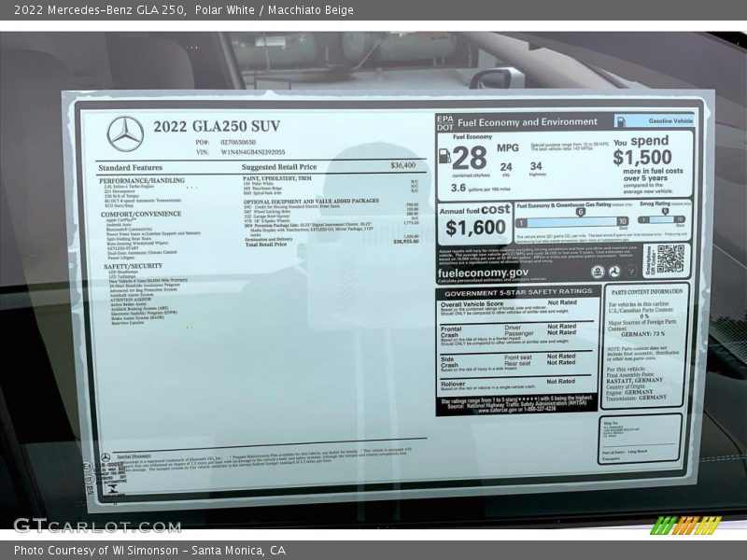Viewport: 747px width, 560px height.
Task: Click the title caption '2022 Mercedes-Benz GLA 250'
Action: (x=99, y=10)
